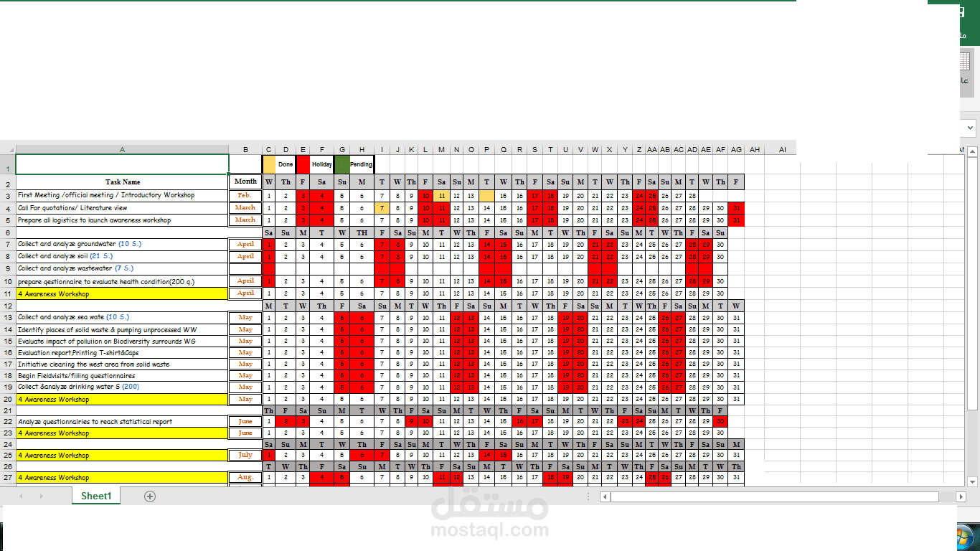Select 'Evaluate impact of polluiion' cell
980x551 pixels.
122,341
